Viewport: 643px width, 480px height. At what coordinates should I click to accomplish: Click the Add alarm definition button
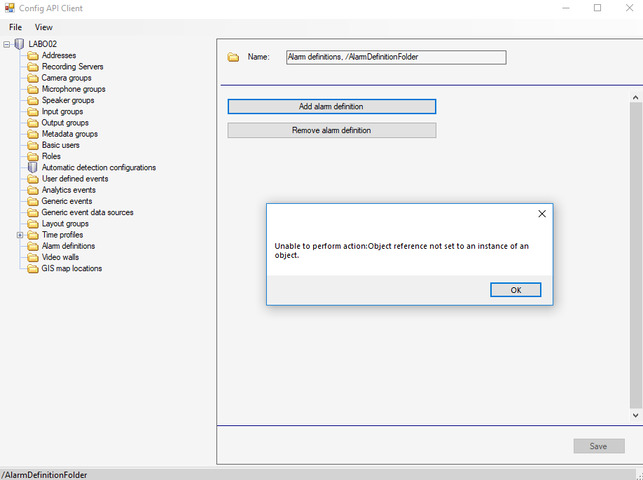[331, 106]
